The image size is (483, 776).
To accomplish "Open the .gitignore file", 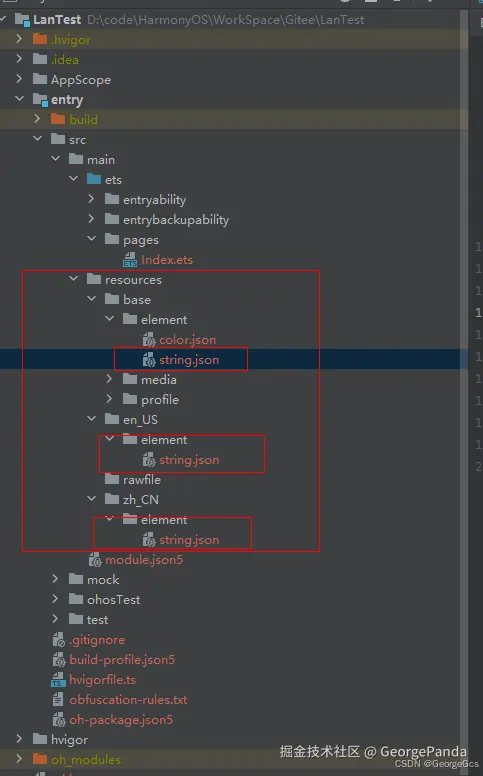I will [x=97, y=639].
